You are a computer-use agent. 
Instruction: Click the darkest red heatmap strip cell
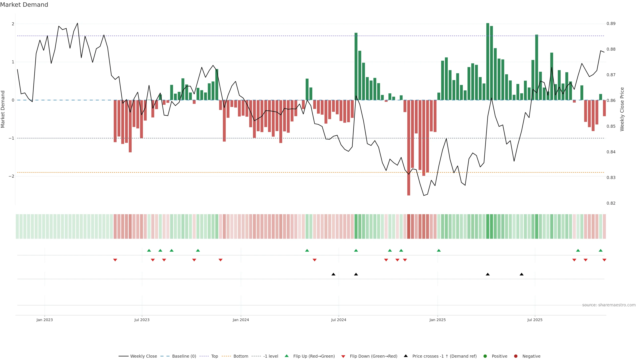point(409,226)
